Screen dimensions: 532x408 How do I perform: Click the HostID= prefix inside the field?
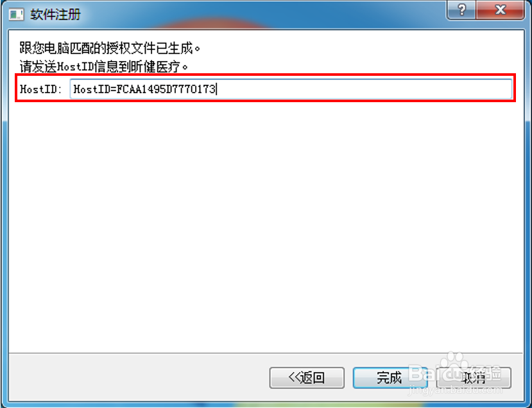(x=95, y=89)
